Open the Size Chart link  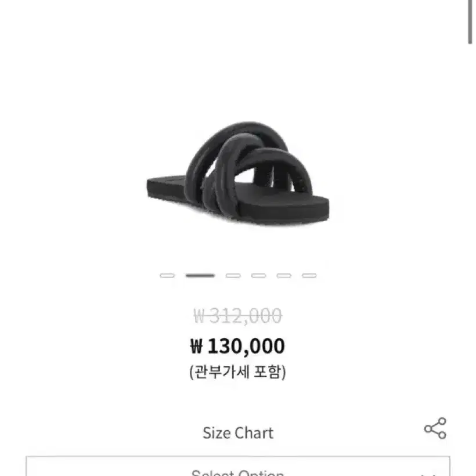[237, 432]
